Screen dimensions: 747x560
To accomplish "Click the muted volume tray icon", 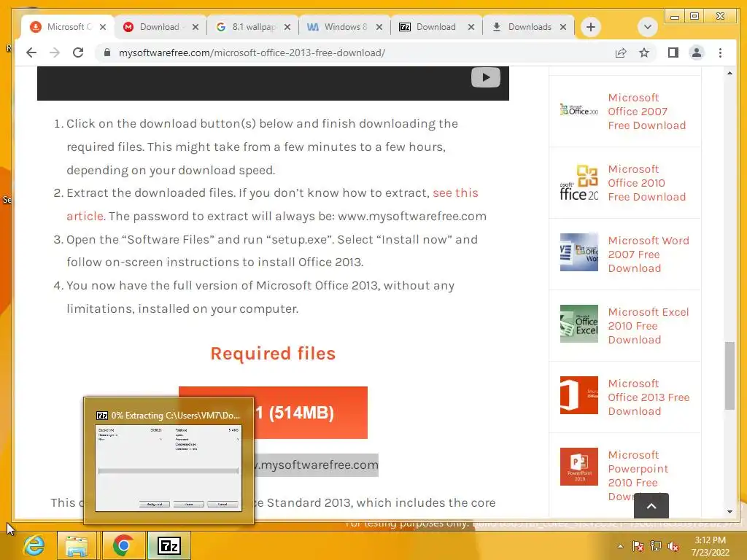I will [673, 546].
